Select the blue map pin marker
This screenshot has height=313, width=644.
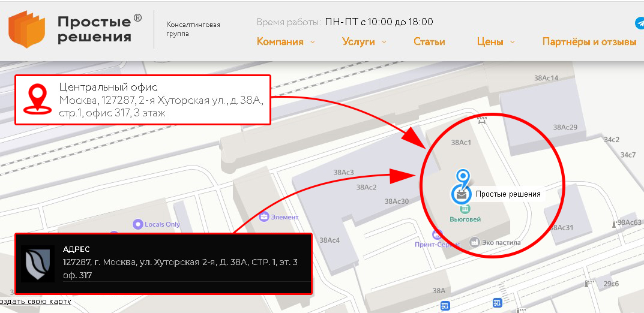(x=463, y=177)
